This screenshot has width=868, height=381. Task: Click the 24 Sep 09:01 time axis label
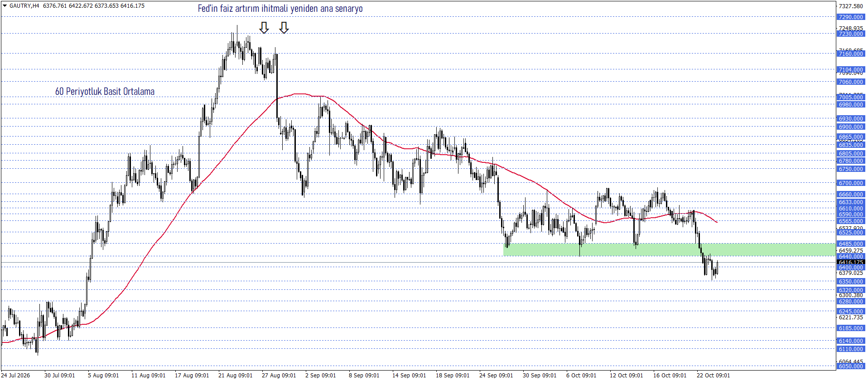point(496,376)
